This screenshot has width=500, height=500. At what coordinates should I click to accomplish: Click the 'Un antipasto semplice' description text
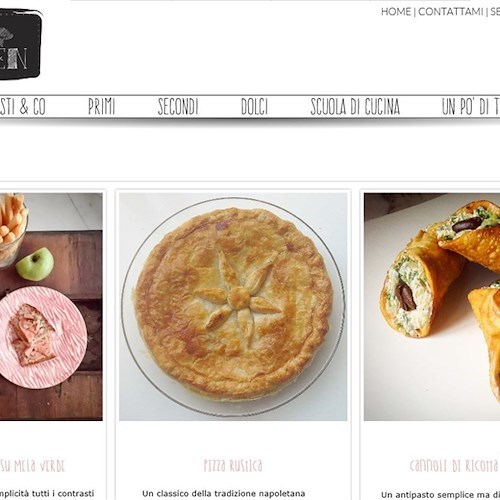click(x=440, y=495)
